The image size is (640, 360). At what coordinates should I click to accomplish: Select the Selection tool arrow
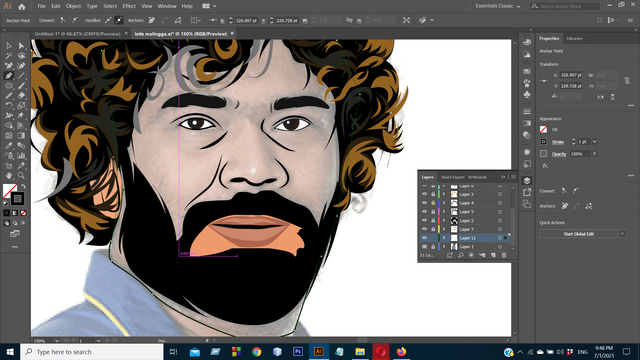pos(9,46)
